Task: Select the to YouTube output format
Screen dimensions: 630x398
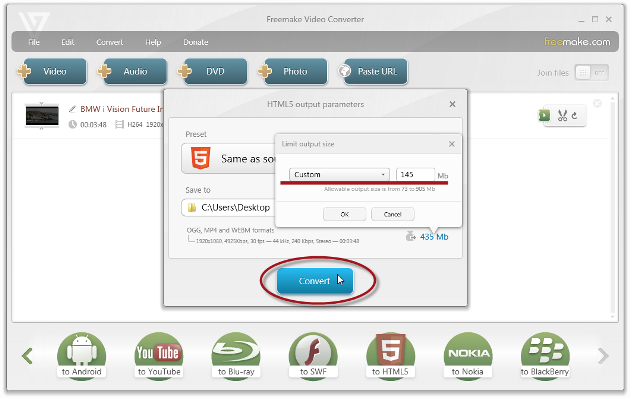Action: pyautogui.click(x=159, y=356)
